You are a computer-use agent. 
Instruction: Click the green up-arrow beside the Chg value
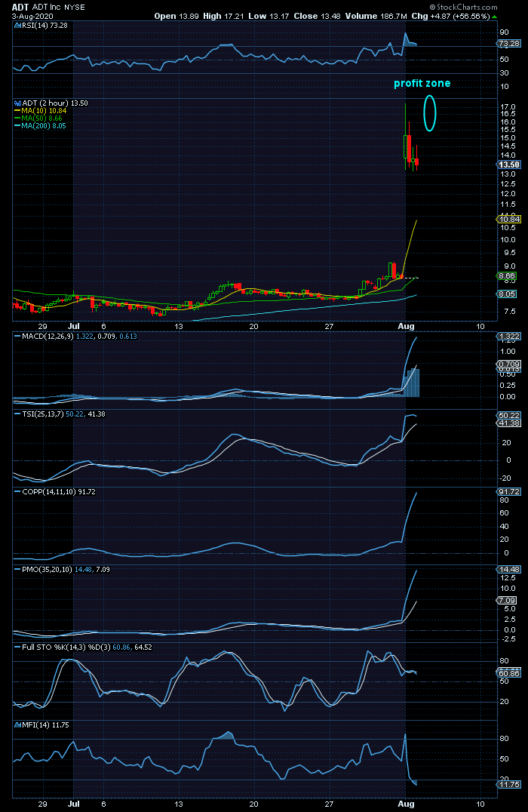494,17
